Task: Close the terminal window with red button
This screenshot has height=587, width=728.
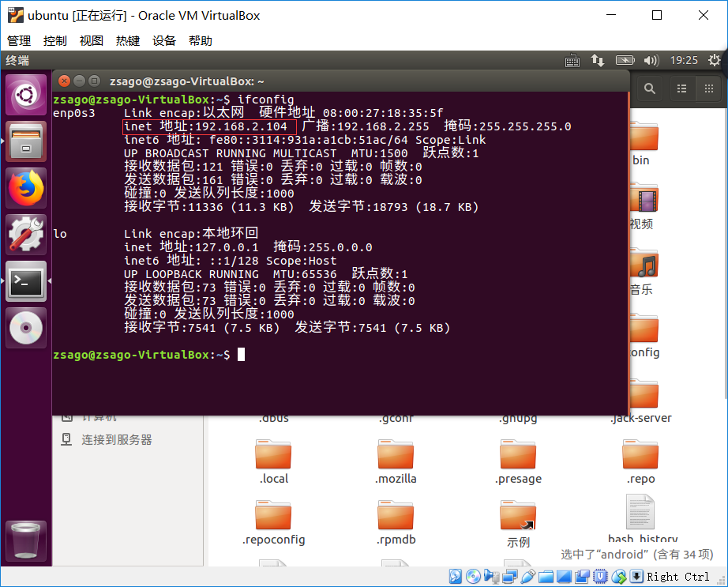Action: [x=65, y=81]
